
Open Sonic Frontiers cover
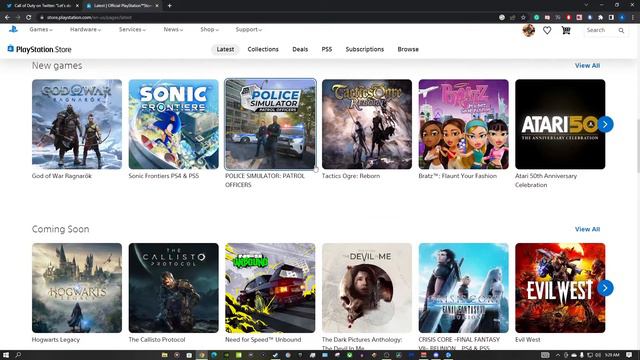tap(173, 124)
